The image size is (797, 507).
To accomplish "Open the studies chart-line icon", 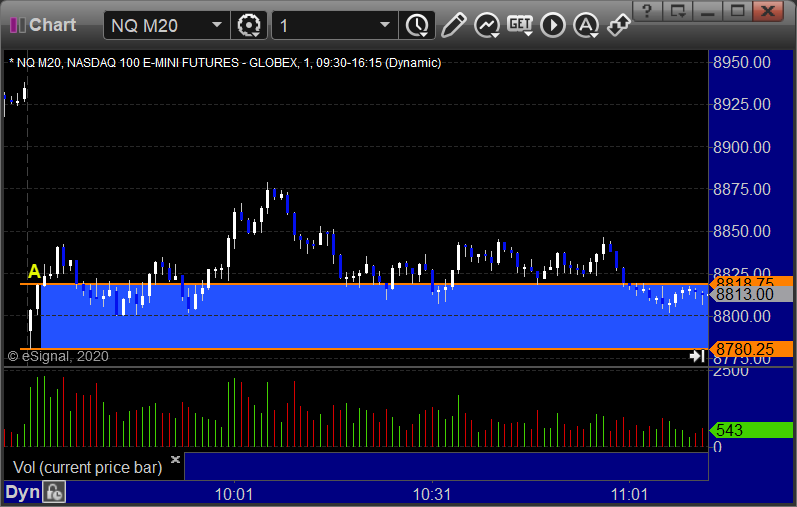I will pos(486,25).
